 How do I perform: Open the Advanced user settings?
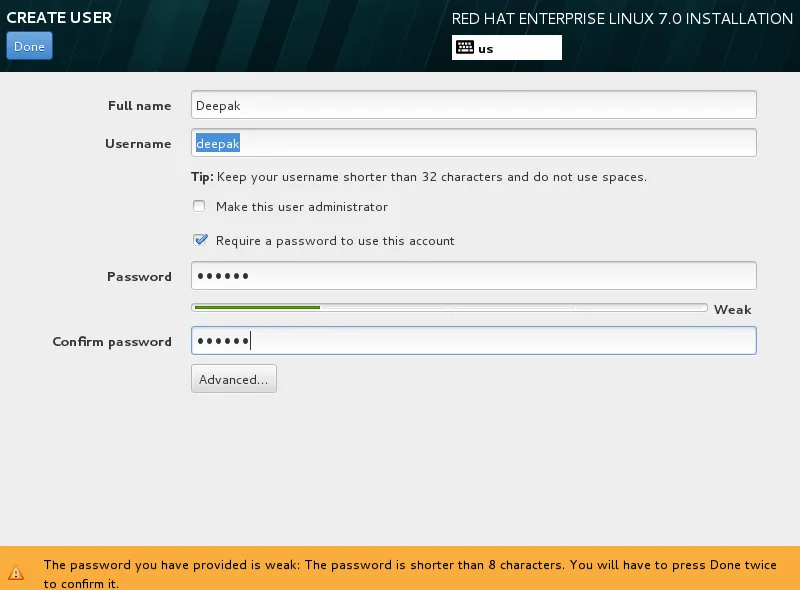[234, 379]
